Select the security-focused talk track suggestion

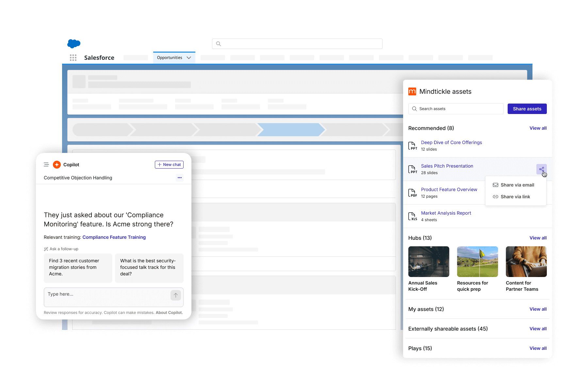coord(149,268)
